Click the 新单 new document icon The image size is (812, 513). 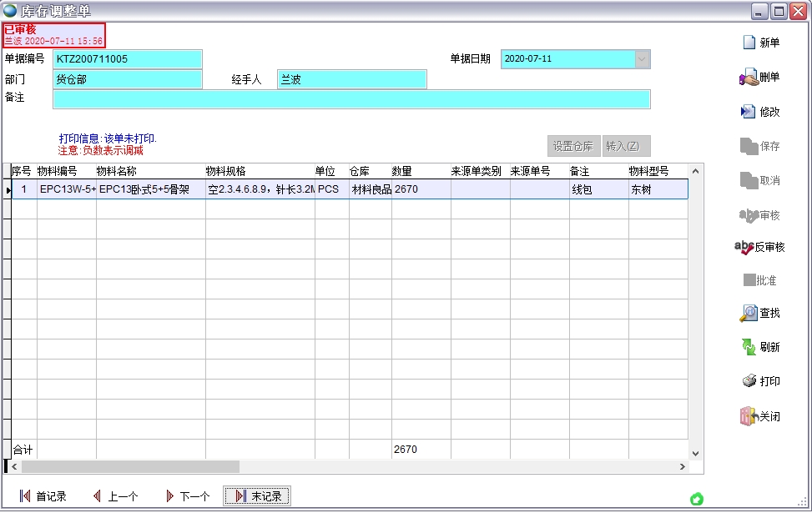coord(749,43)
